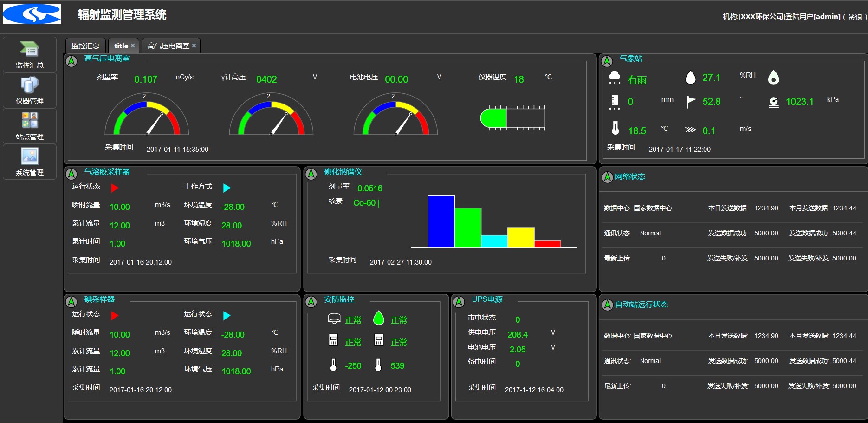Viewport: 868px width, 423px height.
Task: Close the 高气压电离室 tab
Action: click(194, 46)
